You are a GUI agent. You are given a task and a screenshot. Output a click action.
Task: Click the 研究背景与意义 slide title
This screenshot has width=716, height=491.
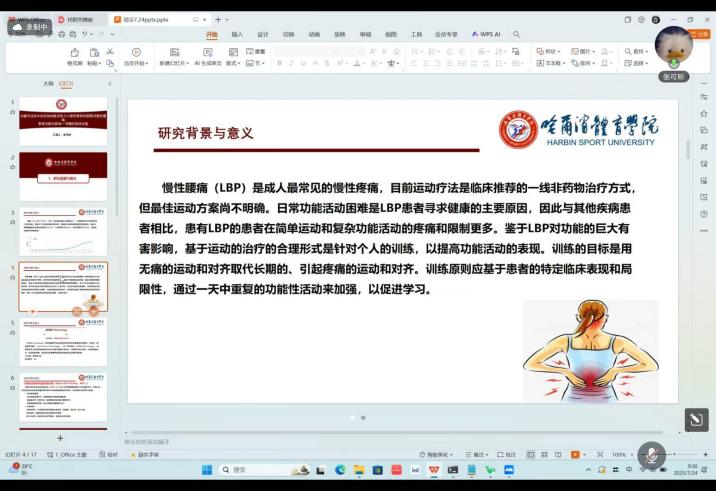click(x=205, y=133)
